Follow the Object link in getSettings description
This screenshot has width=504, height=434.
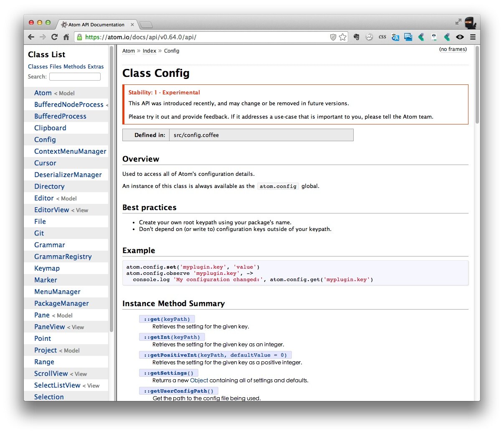(x=199, y=380)
